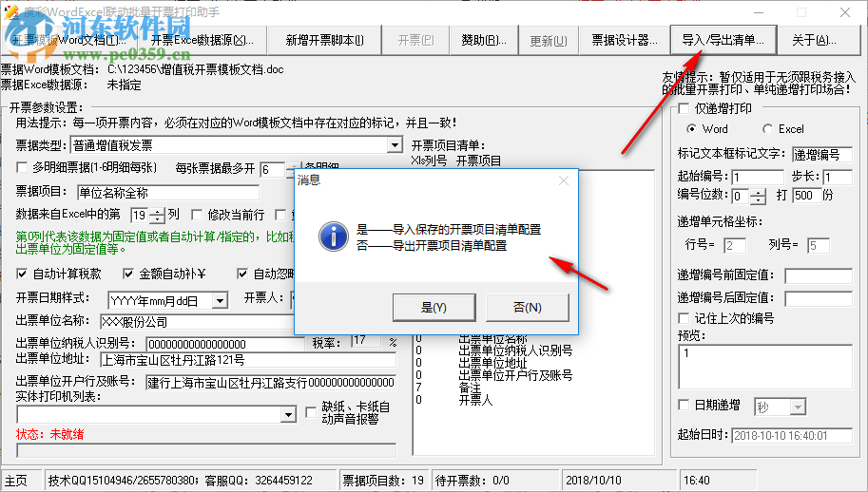Toggle 金额自动补¥ checkbox
This screenshot has width=868, height=492.
point(128,274)
